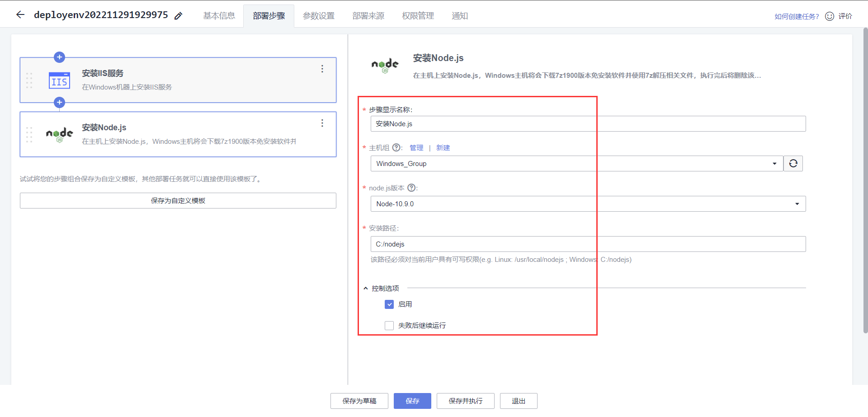
Task: Uncheck the 启用 checkbox
Action: 389,304
